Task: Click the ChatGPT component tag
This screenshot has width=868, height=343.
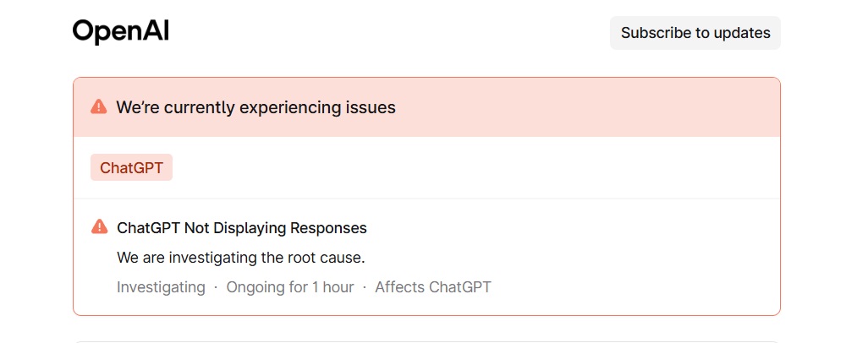Action: [x=131, y=167]
